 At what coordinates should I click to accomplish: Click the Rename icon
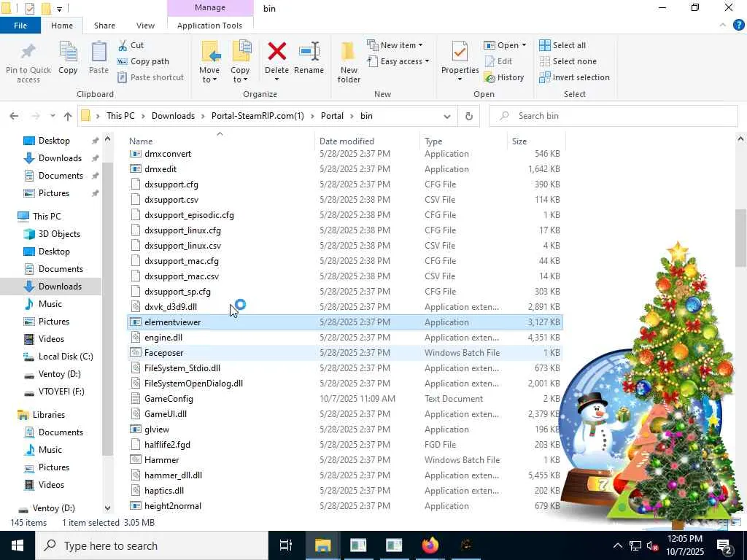coord(309,52)
